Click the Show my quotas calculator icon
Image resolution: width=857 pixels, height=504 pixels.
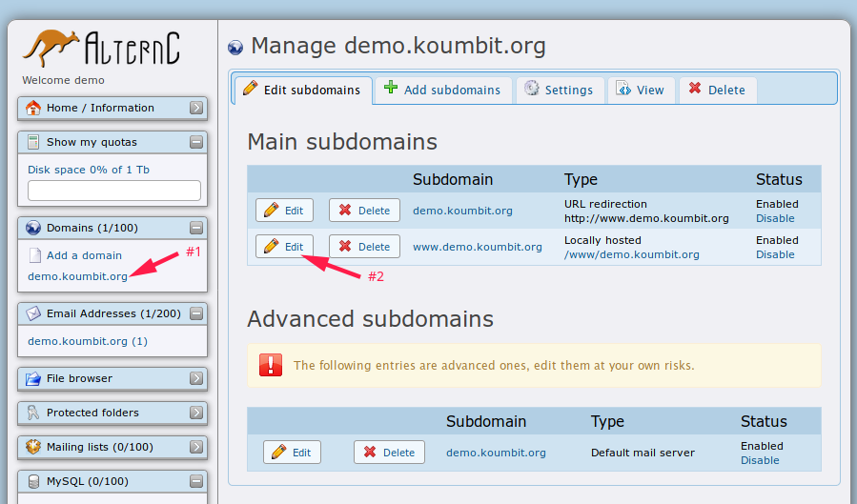33,142
